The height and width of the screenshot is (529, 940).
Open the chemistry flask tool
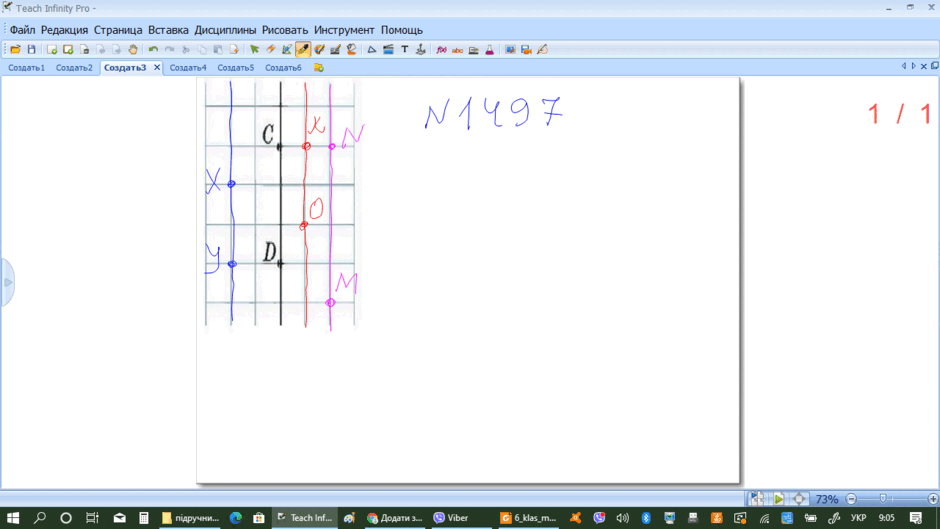point(490,50)
